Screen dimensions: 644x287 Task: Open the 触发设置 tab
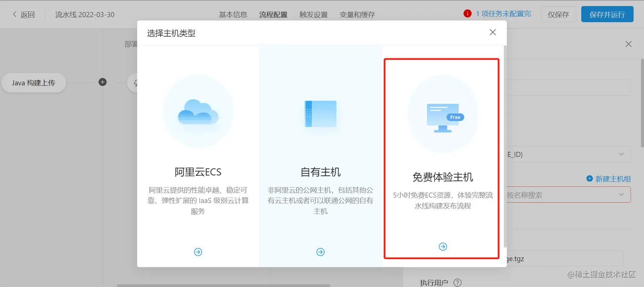(x=313, y=14)
